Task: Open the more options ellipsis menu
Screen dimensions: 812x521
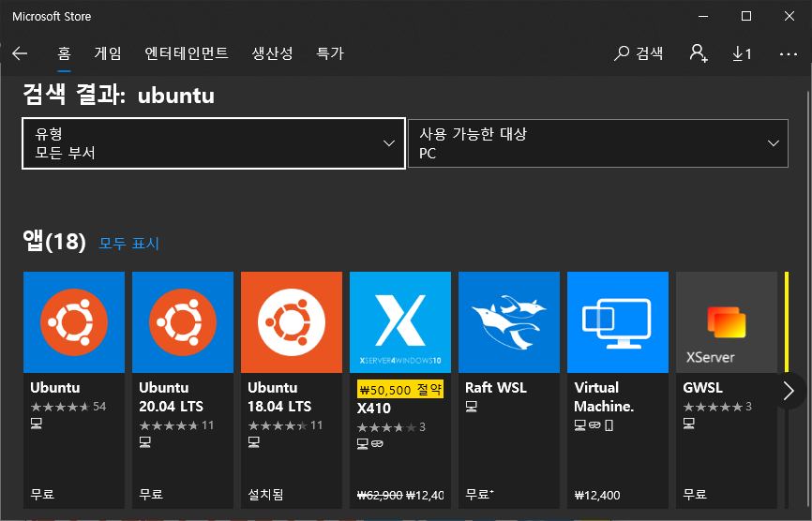Action: (x=789, y=53)
